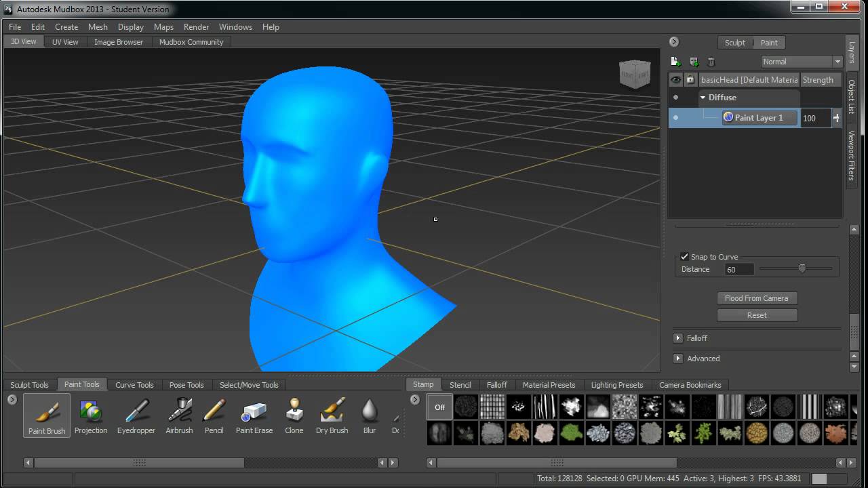Turn stamp Off

[x=440, y=407]
